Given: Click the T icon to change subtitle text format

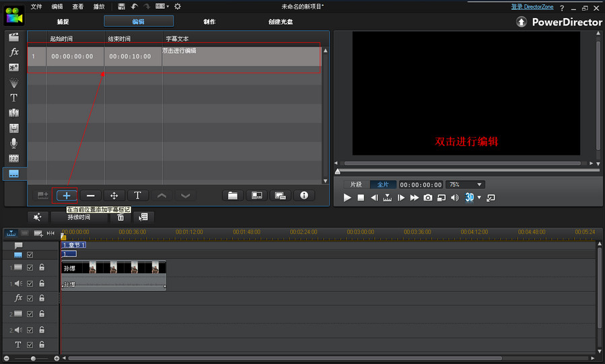Looking at the screenshot, I should pos(137,195).
